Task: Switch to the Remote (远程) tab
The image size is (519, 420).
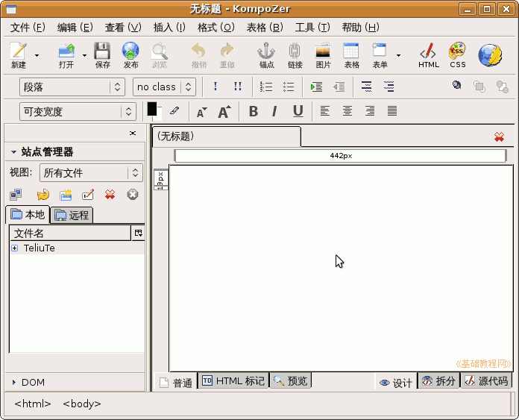Action: (x=72, y=216)
